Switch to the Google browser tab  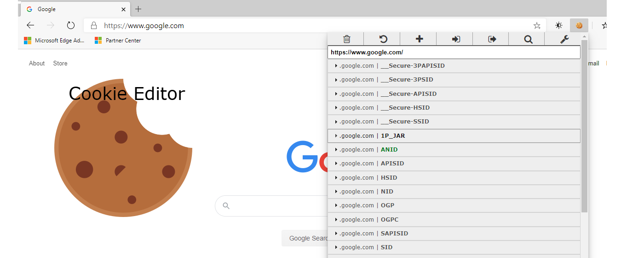point(75,9)
